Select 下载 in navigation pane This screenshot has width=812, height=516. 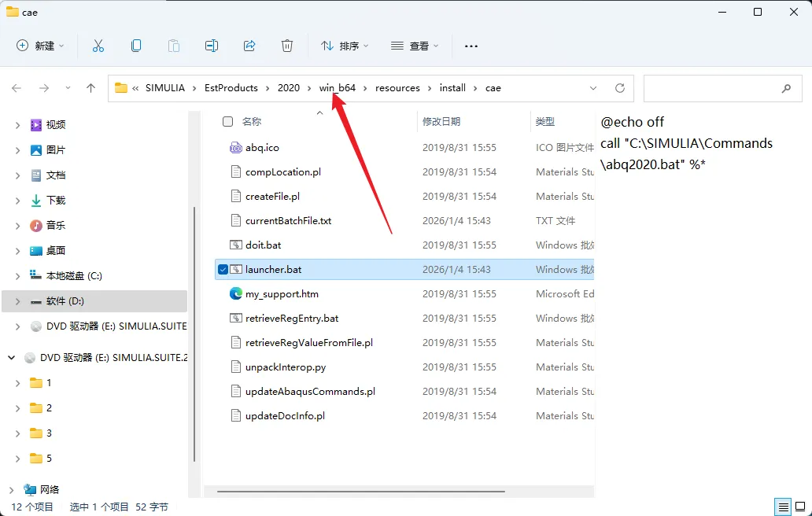coord(55,201)
